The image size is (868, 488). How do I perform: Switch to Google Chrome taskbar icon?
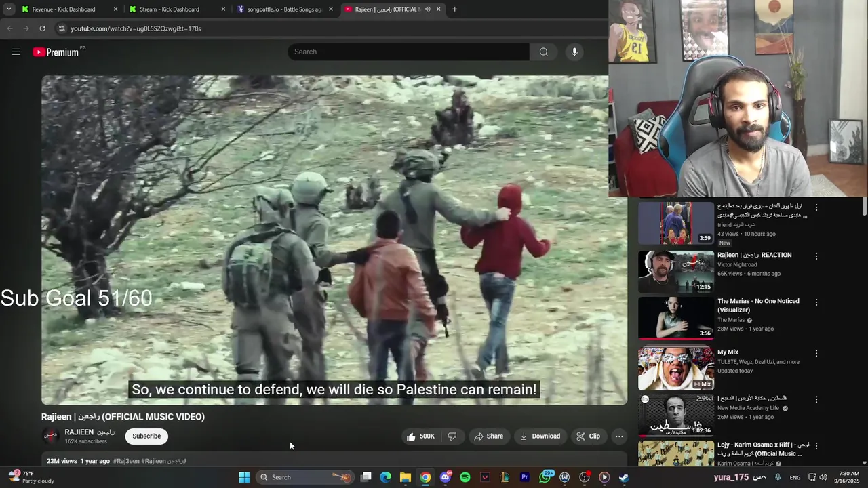pos(425,477)
